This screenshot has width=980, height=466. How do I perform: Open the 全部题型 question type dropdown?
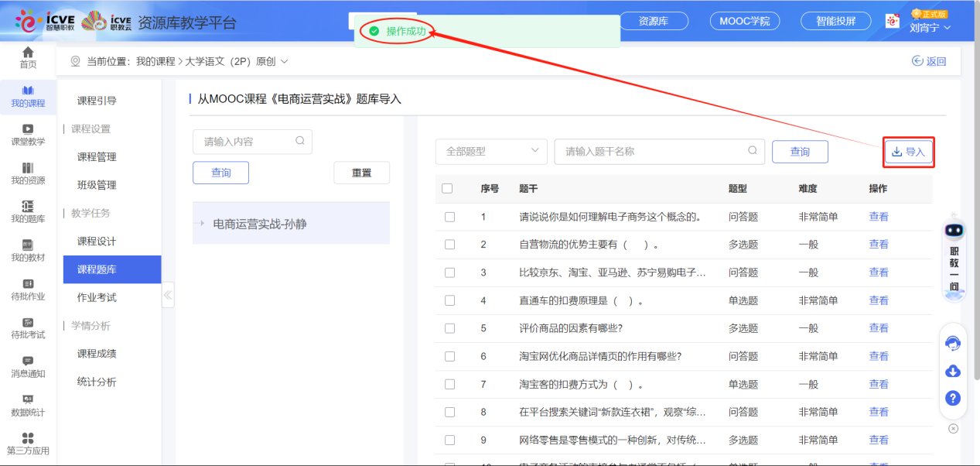pyautogui.click(x=491, y=152)
